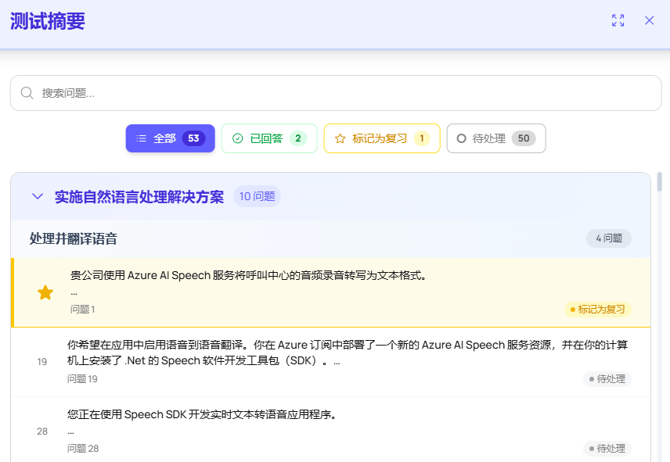Click the gold star on question 1

tap(45, 292)
